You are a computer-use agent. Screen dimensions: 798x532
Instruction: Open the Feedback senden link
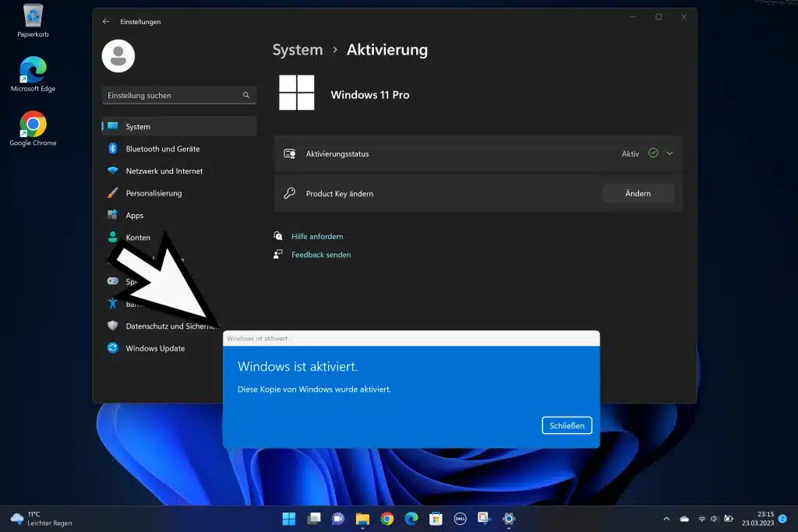pyautogui.click(x=321, y=255)
